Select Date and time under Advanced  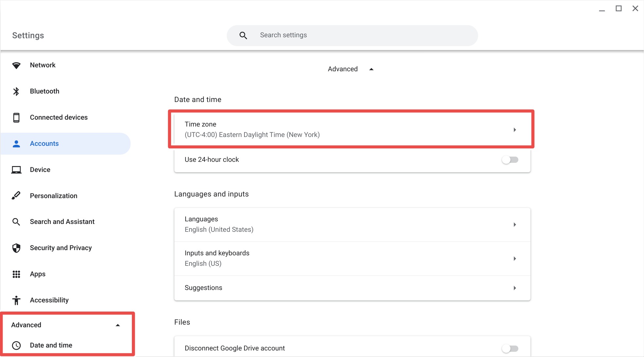pos(51,345)
